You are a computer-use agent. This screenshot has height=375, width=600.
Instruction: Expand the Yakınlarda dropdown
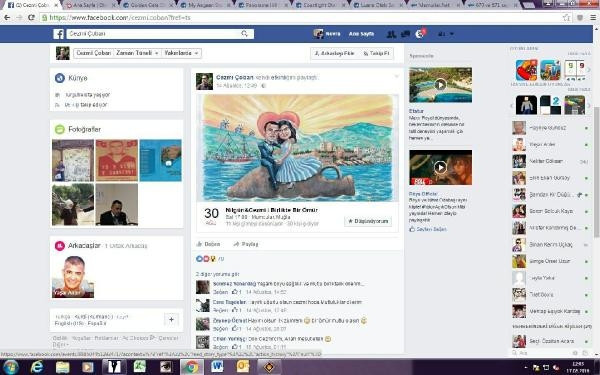181,53
